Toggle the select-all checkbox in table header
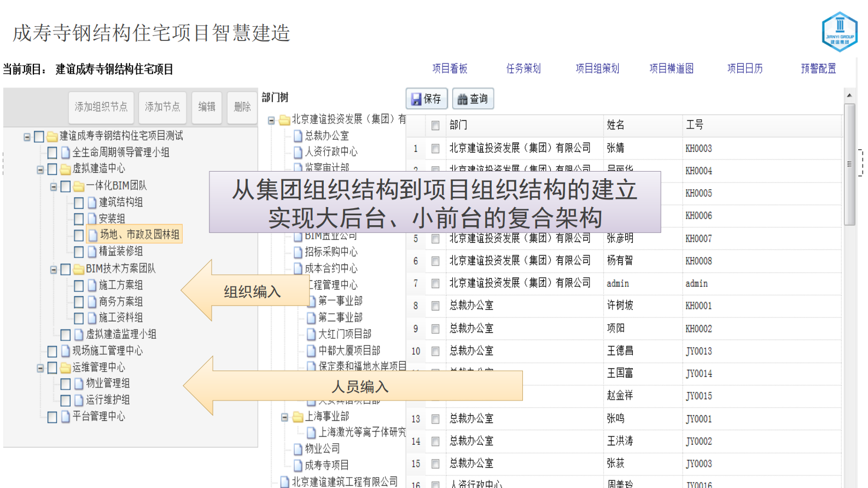 tap(435, 126)
